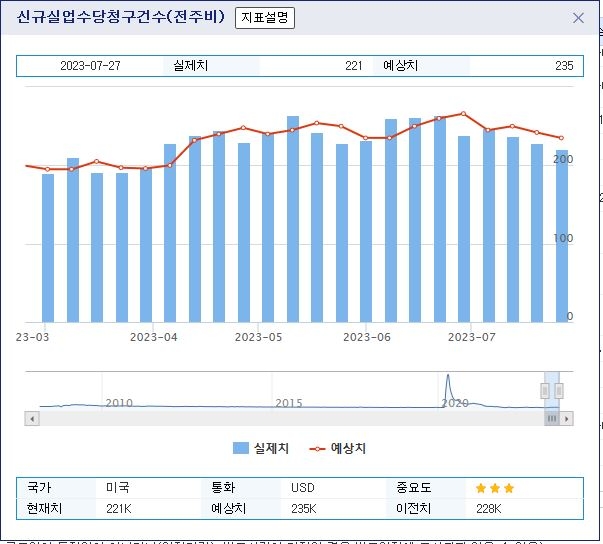This screenshot has height=544, width=603.
Task: Toggle the 예상치 legend series
Action: [337, 448]
